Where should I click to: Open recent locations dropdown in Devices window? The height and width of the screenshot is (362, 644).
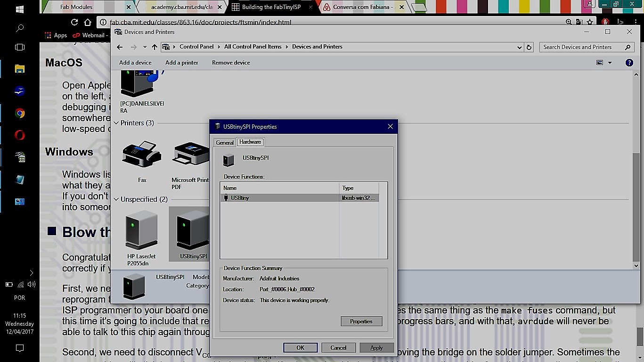145,47
